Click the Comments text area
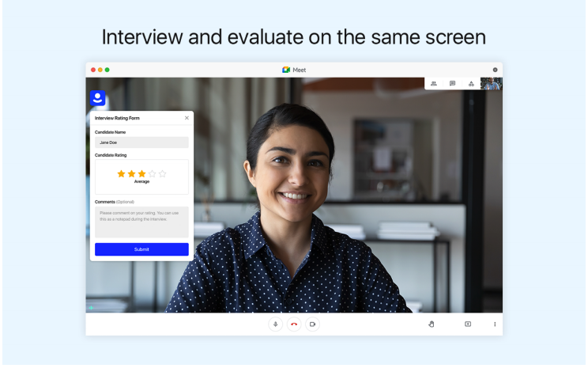 click(141, 222)
